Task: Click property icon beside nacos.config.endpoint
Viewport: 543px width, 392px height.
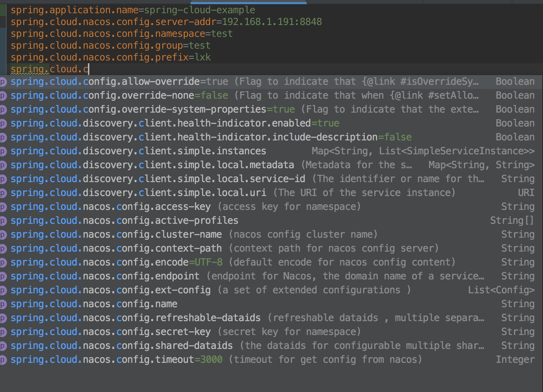Action: tap(3, 277)
